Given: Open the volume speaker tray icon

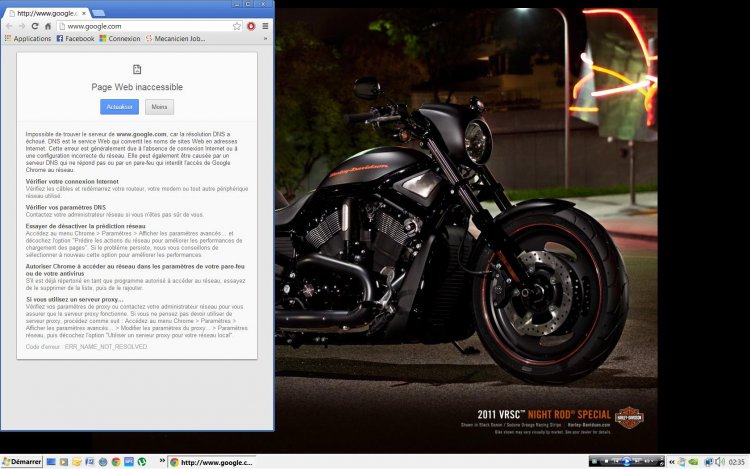Looking at the screenshot, I should [720, 462].
